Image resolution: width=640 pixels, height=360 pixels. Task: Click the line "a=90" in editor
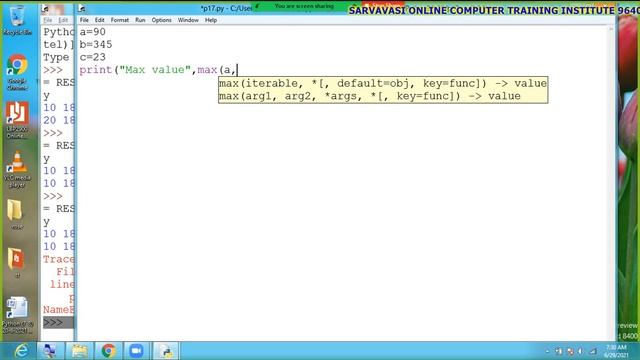coord(93,32)
